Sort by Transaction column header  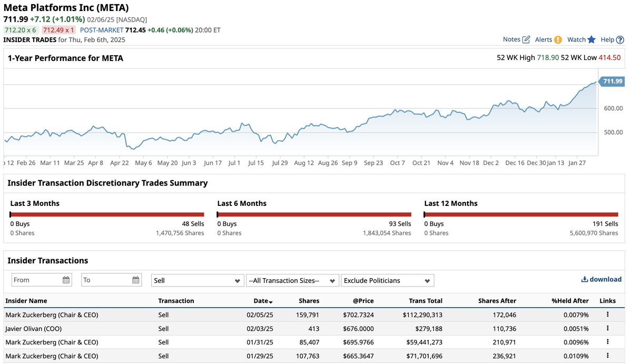[x=176, y=301]
